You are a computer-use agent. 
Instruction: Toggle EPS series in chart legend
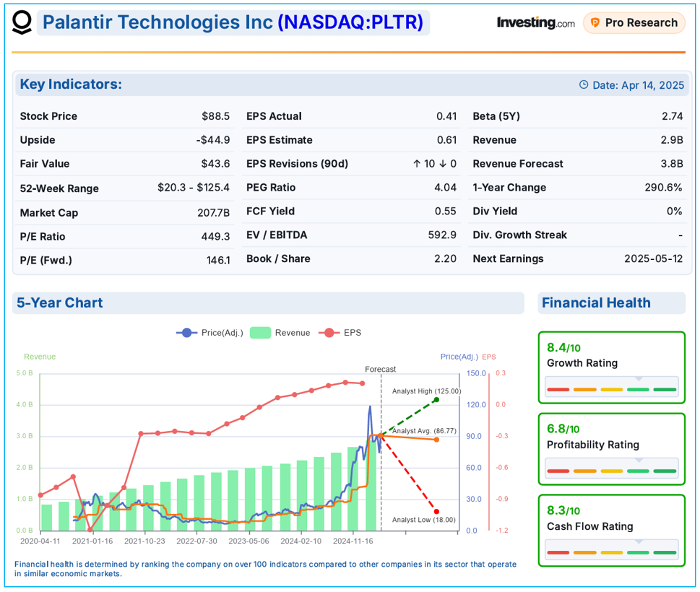[340, 333]
